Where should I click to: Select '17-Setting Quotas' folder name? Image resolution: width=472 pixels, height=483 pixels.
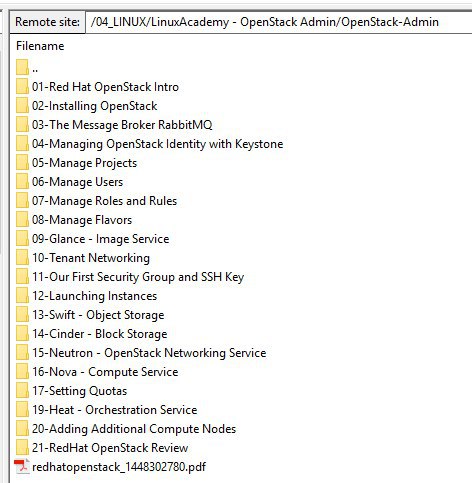pyautogui.click(x=79, y=391)
